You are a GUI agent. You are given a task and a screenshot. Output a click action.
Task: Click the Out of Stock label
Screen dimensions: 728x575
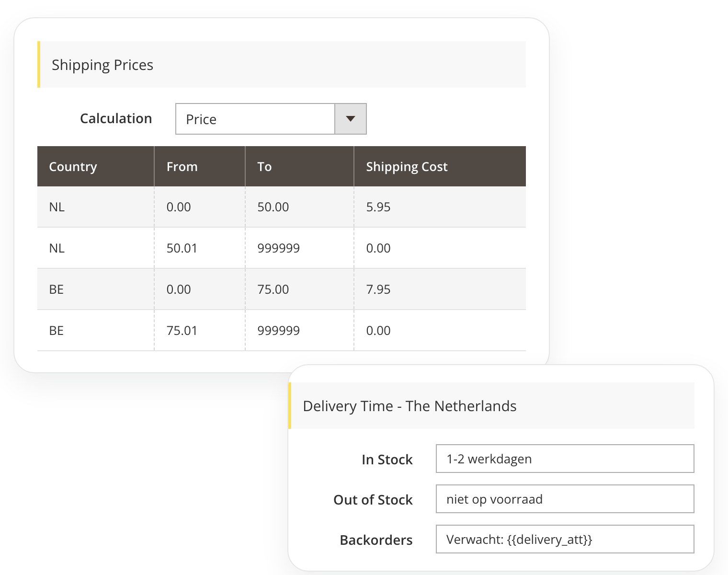pyautogui.click(x=373, y=500)
